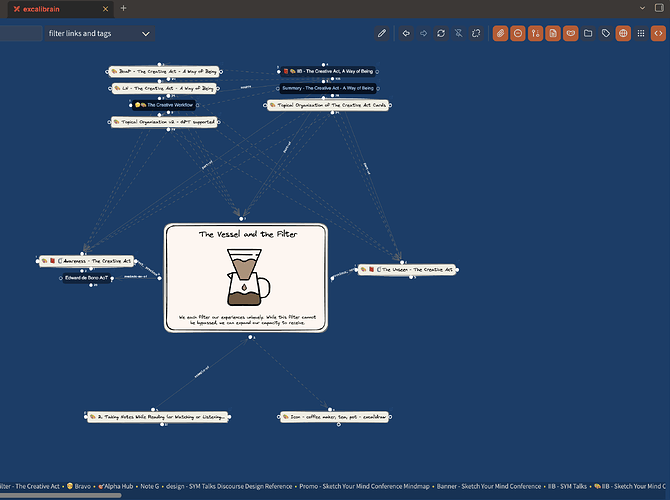This screenshot has height=500, width=670.
Task: Open Topical Organization v2 - GPT supported node
Action: tap(165, 122)
